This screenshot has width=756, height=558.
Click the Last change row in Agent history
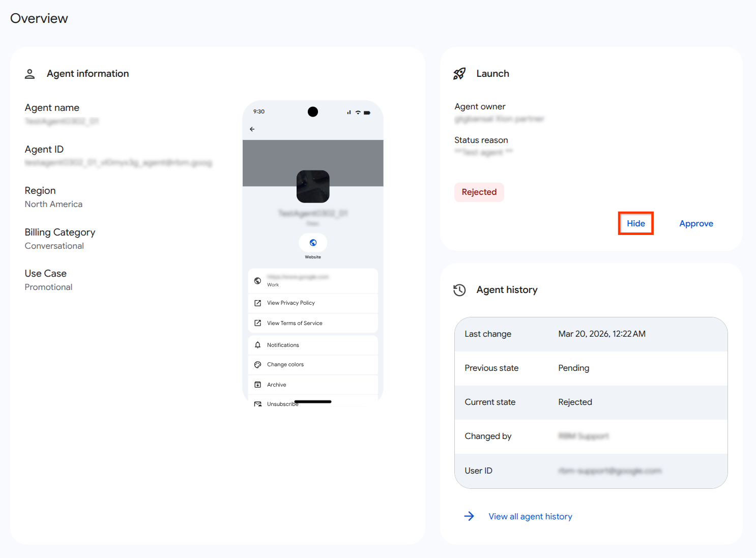click(590, 334)
